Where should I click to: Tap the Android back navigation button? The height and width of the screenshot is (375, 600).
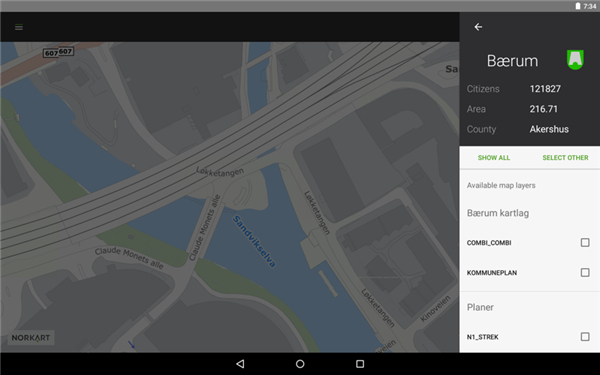coord(240,364)
